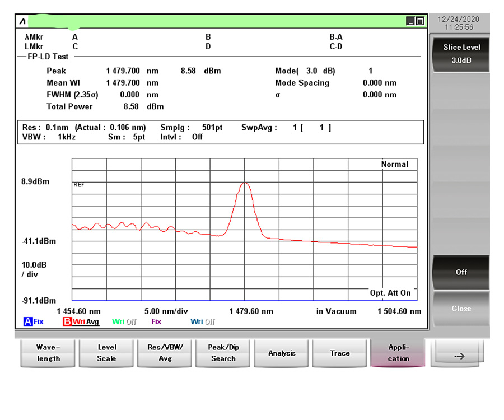Open the Peak/Dip Search menu

pyautogui.click(x=223, y=353)
